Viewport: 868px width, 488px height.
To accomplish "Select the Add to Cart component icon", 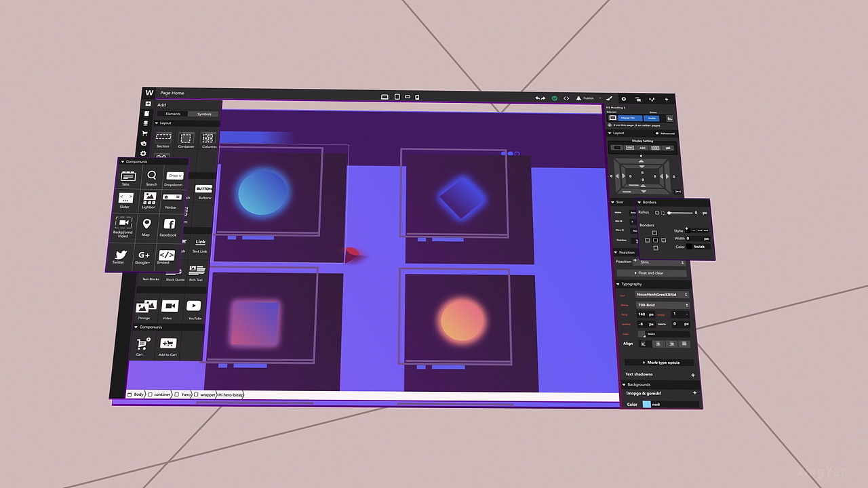I will click(167, 344).
